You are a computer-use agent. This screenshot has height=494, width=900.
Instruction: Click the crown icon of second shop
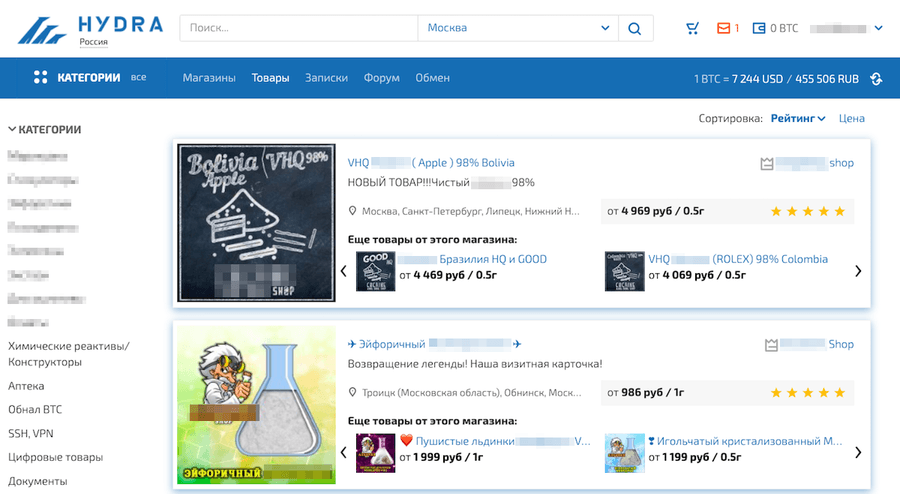point(771,345)
